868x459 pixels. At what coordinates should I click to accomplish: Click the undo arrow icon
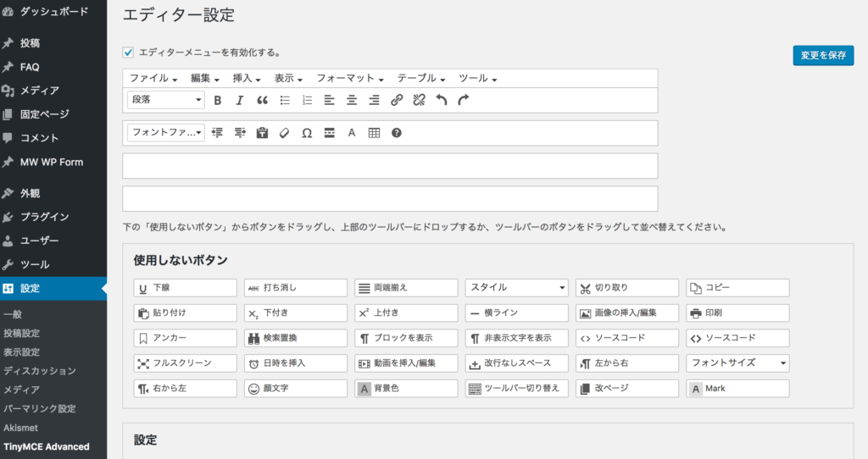(x=441, y=100)
